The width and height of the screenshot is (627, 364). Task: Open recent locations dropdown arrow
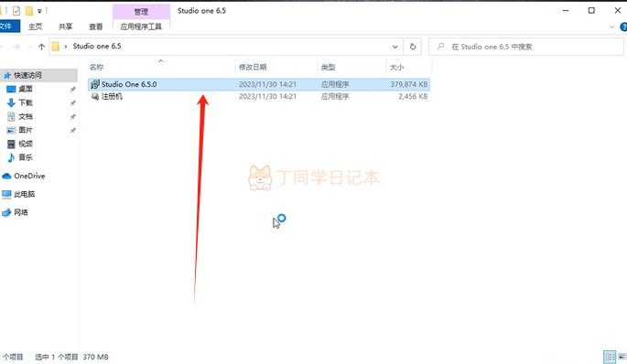[x=29, y=47]
